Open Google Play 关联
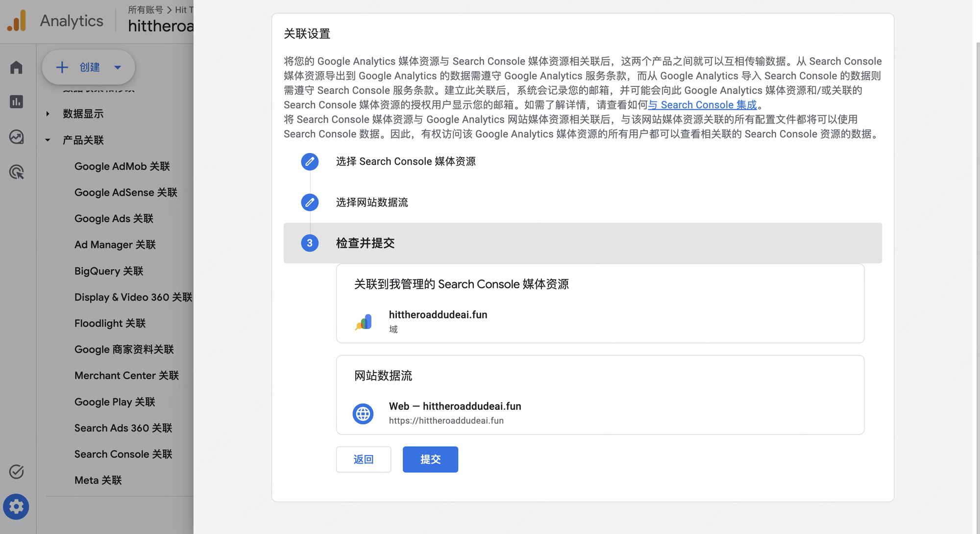Image resolution: width=980 pixels, height=534 pixels. coord(115,402)
